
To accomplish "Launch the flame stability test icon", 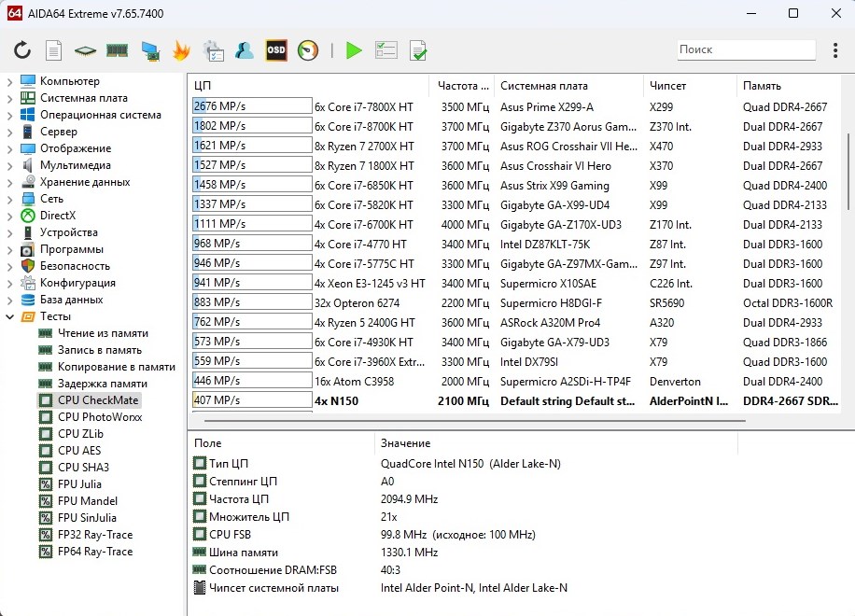I will pos(181,50).
